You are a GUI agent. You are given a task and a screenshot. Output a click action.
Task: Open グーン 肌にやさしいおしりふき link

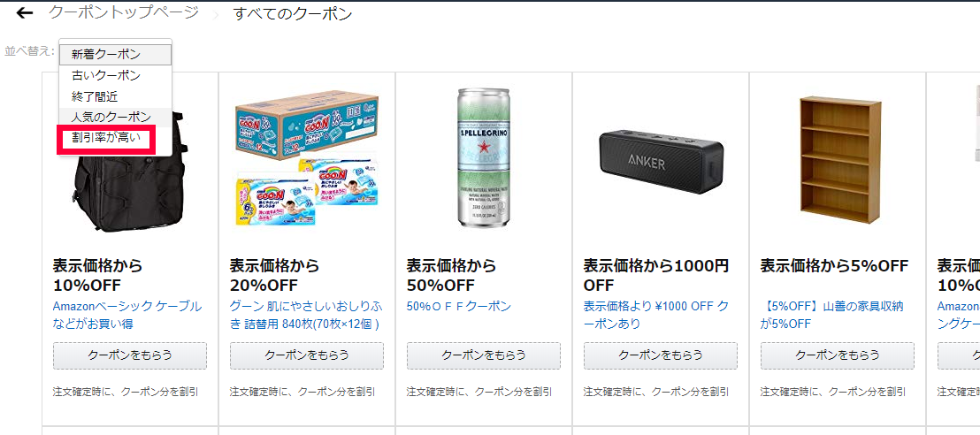[x=306, y=315]
